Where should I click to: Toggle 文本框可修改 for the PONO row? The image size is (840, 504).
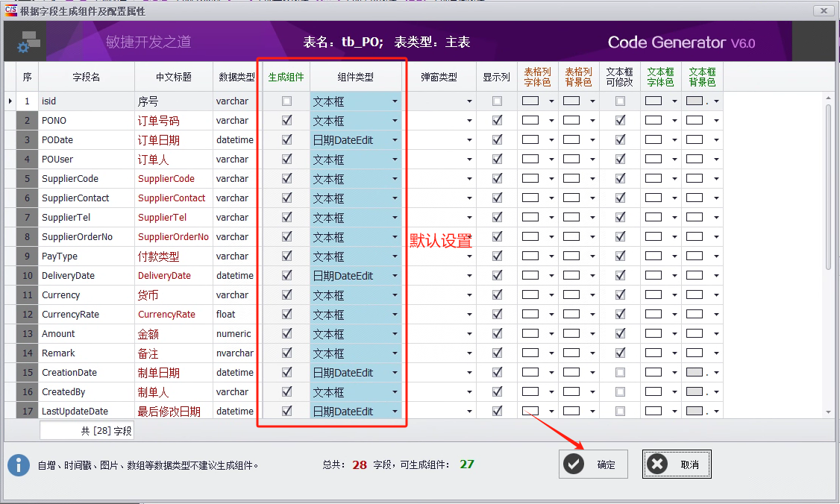[621, 121]
